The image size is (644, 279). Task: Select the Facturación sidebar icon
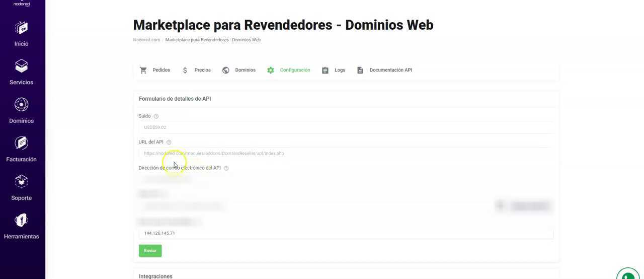(x=21, y=143)
